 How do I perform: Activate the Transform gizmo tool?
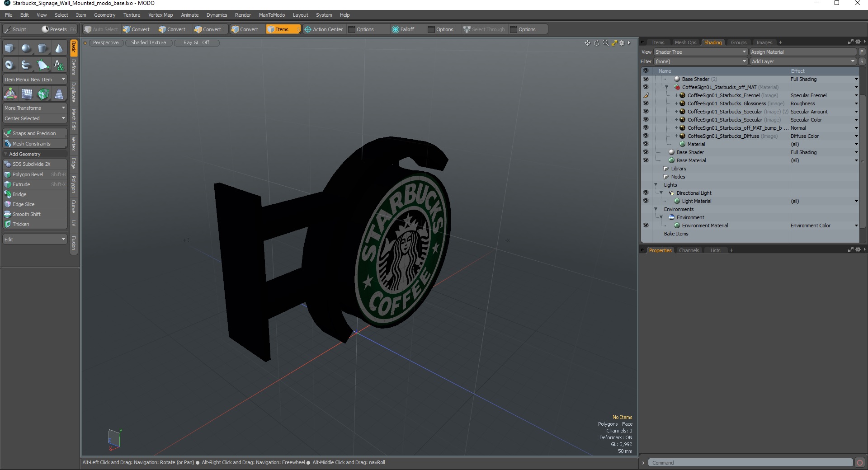coord(10,94)
